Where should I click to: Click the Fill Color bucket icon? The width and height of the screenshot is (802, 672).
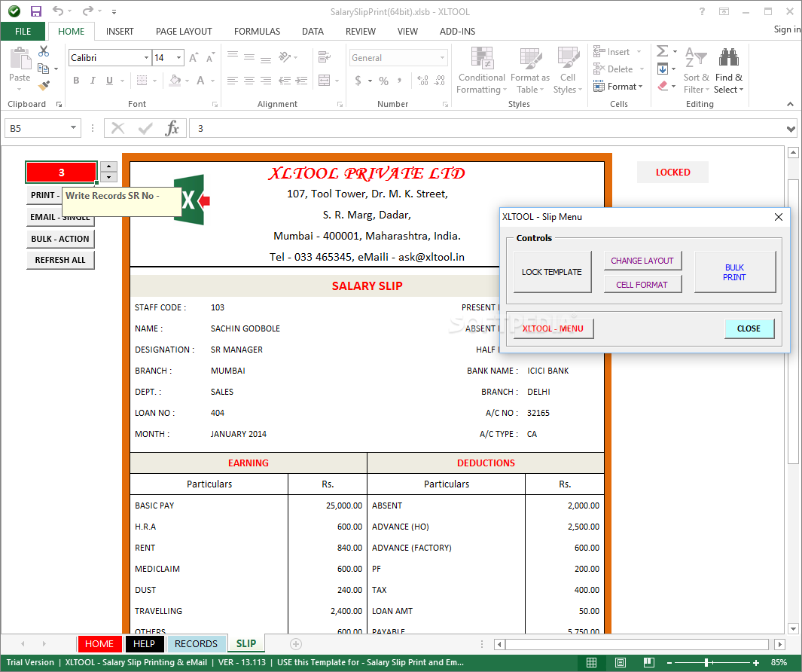175,81
